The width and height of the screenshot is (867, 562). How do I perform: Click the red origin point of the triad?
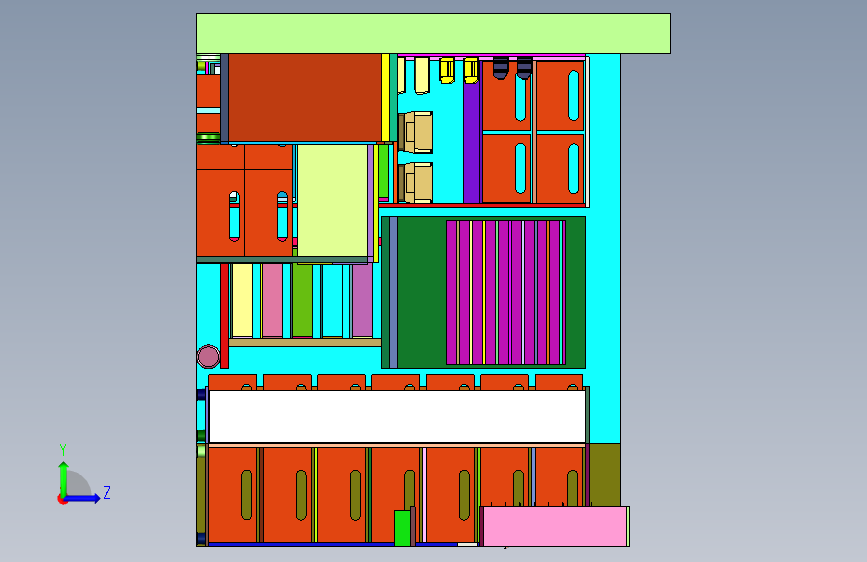coord(62,499)
